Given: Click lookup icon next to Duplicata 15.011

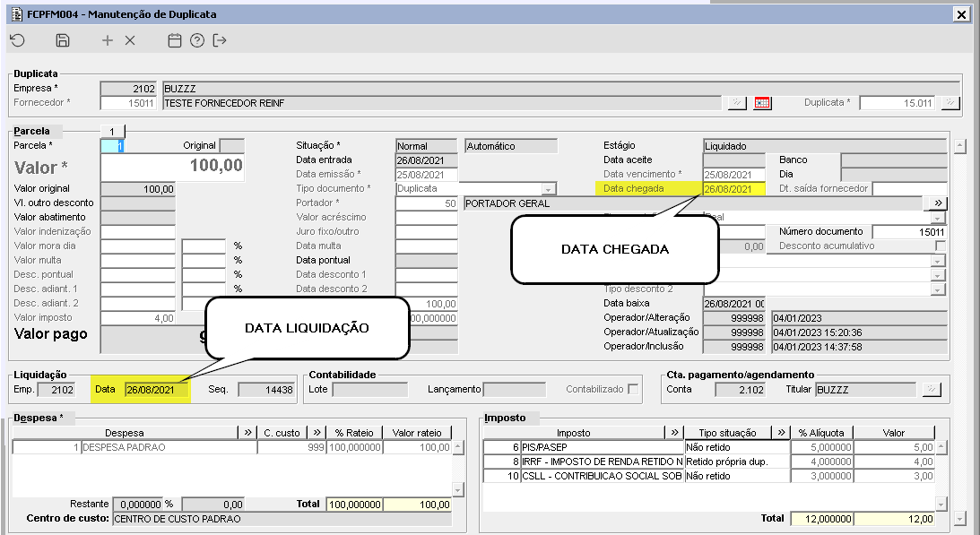Looking at the screenshot, I should point(950,102).
